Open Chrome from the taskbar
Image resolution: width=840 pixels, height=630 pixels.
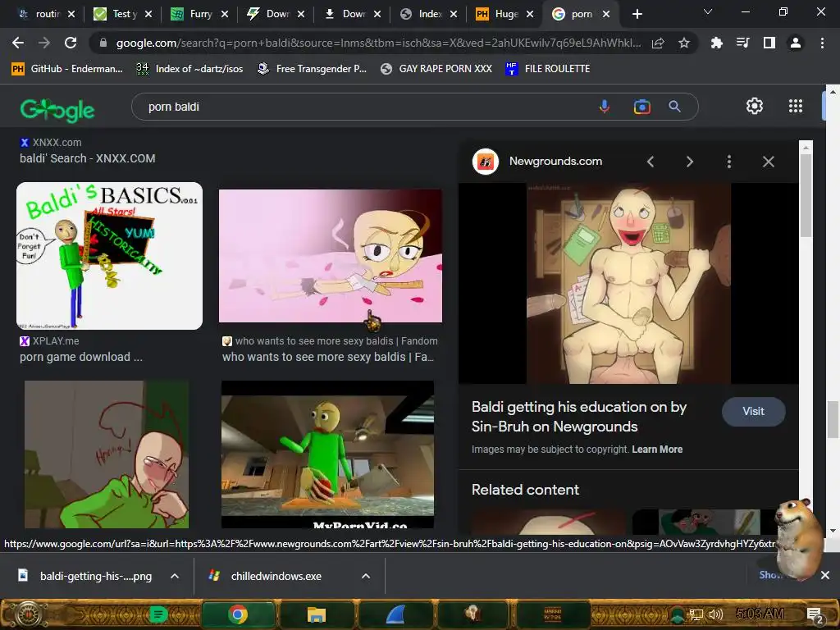pyautogui.click(x=238, y=614)
